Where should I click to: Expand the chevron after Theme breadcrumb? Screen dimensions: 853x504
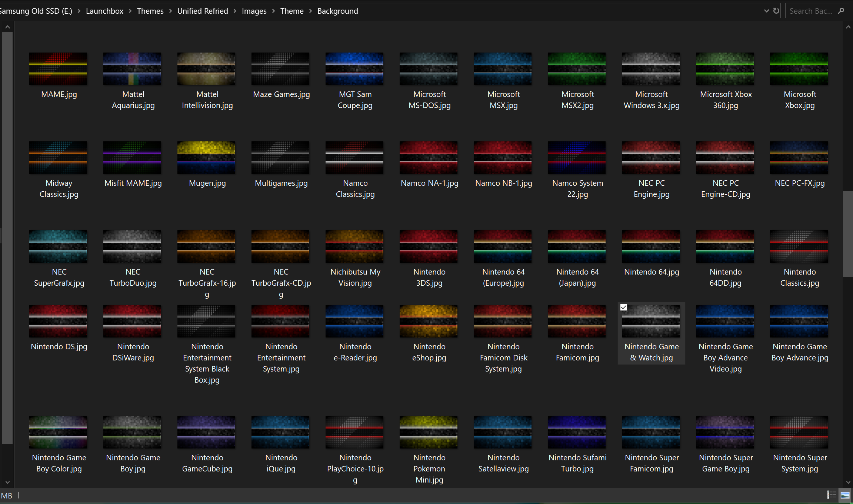pos(310,11)
